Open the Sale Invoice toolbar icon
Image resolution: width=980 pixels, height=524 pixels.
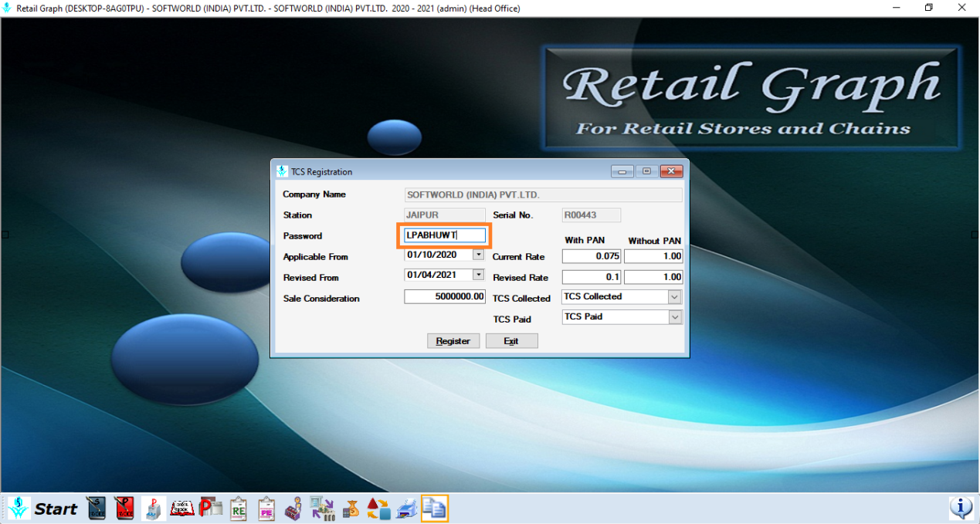pyautogui.click(x=97, y=508)
